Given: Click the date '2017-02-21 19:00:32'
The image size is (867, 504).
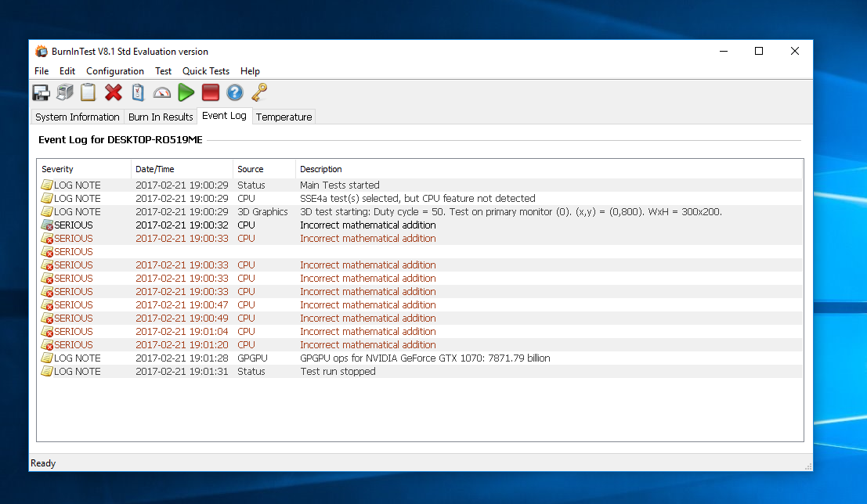Looking at the screenshot, I should tap(182, 225).
